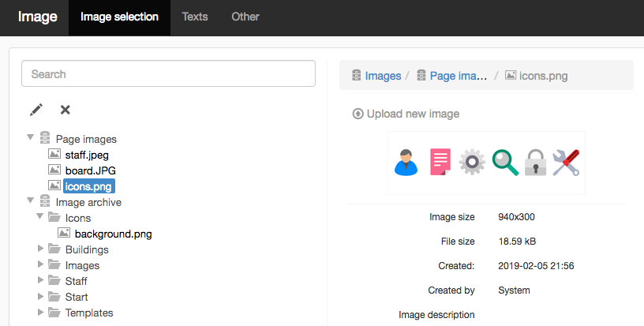Image resolution: width=644 pixels, height=326 pixels.
Task: Click the 2019-02-05 21:56 created date
Action: click(536, 266)
